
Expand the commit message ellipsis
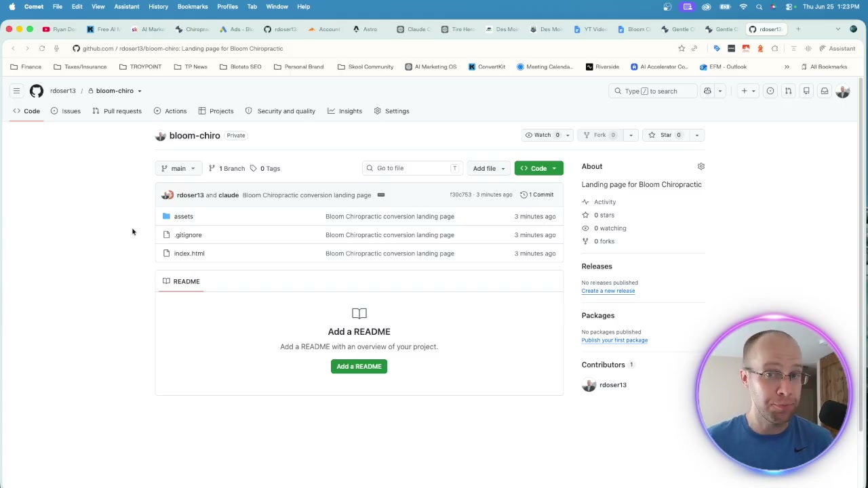[381, 195]
